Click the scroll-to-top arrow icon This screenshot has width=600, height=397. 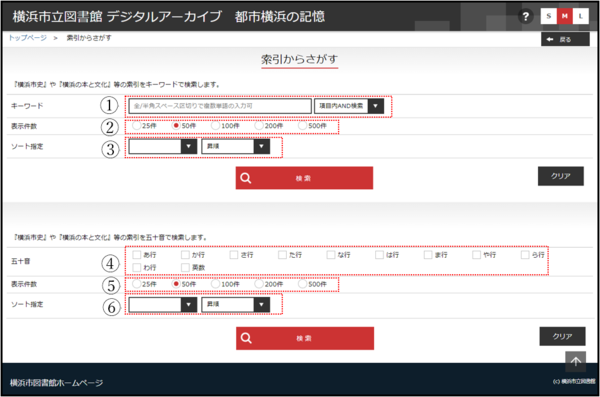point(576,361)
